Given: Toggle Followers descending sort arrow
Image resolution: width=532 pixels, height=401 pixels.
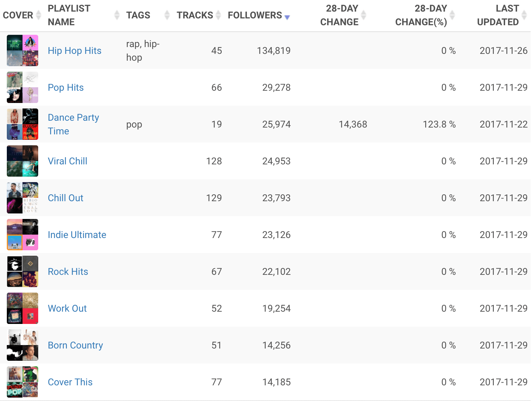Looking at the screenshot, I should click(x=287, y=17).
